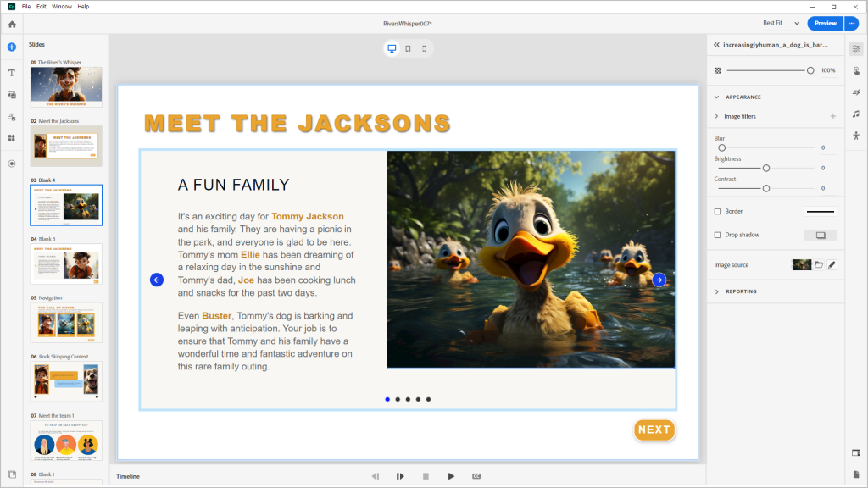Image resolution: width=868 pixels, height=488 pixels.
Task: Browse for image source with folder icon
Action: [x=819, y=265]
